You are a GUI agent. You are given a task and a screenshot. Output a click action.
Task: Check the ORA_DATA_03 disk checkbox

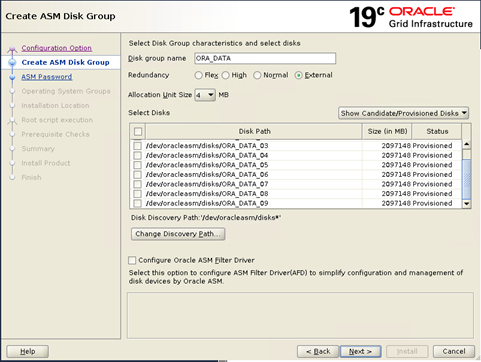(137, 146)
